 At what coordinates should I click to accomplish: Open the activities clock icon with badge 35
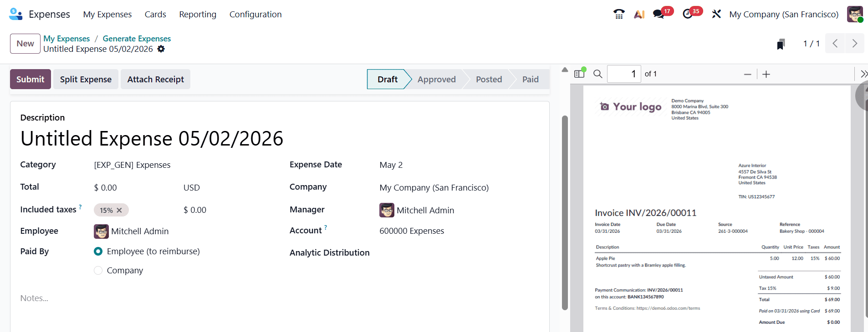click(688, 14)
